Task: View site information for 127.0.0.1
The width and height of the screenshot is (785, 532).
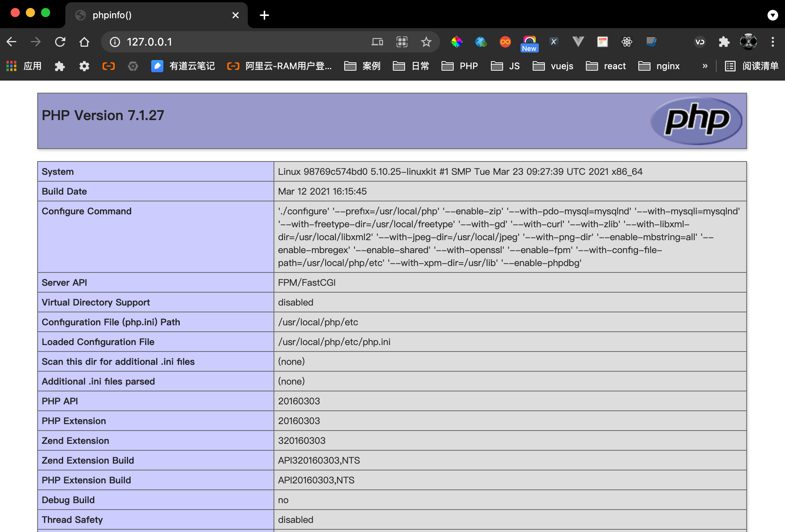Action: tap(115, 42)
